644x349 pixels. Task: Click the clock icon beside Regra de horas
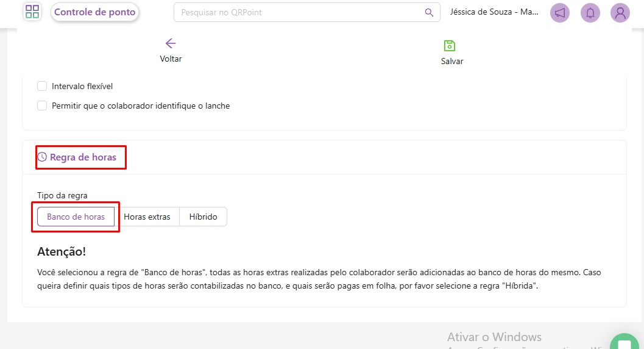(x=42, y=157)
